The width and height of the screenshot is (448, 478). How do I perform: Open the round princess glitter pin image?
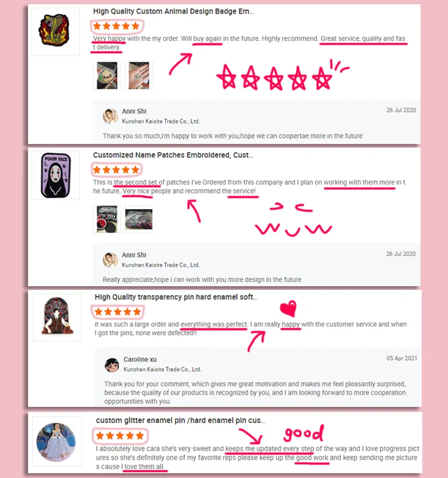(x=57, y=442)
